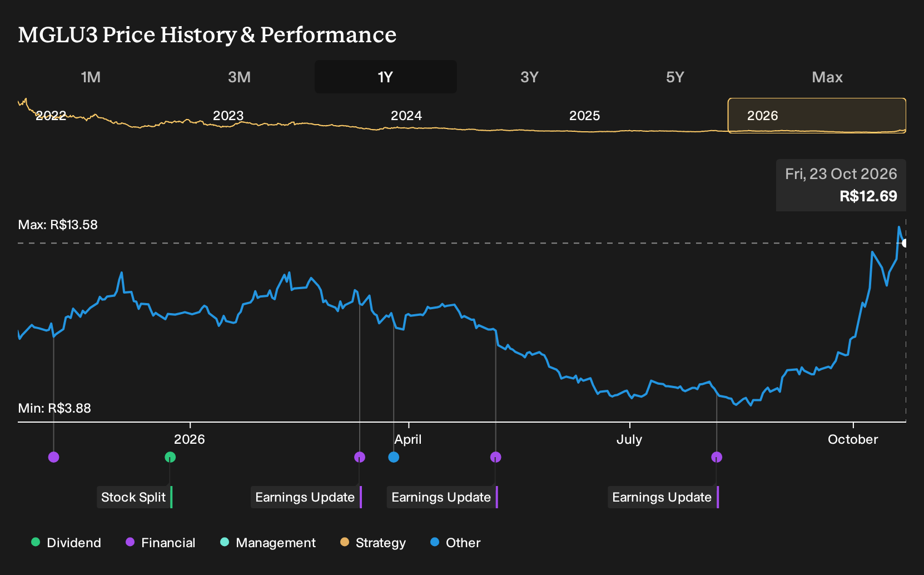The width and height of the screenshot is (924, 575).
Task: Click the April axis label
Action: pyautogui.click(x=408, y=439)
